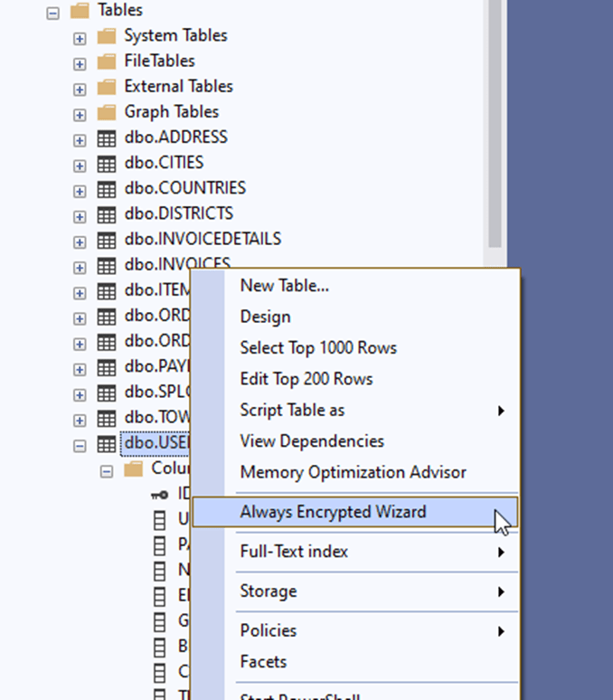Collapse the Tables folder node
This screenshot has height=700, width=613.
[x=53, y=11]
